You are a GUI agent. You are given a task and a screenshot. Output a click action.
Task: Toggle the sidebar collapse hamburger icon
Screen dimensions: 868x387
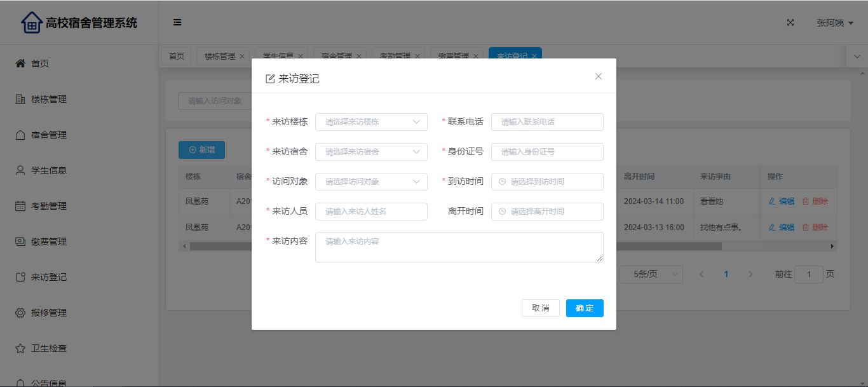pyautogui.click(x=177, y=22)
